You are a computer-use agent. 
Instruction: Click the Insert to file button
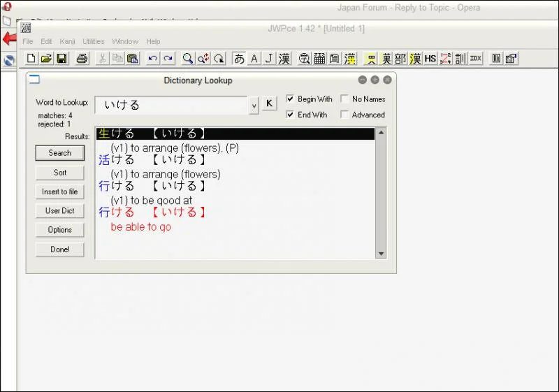tap(60, 191)
